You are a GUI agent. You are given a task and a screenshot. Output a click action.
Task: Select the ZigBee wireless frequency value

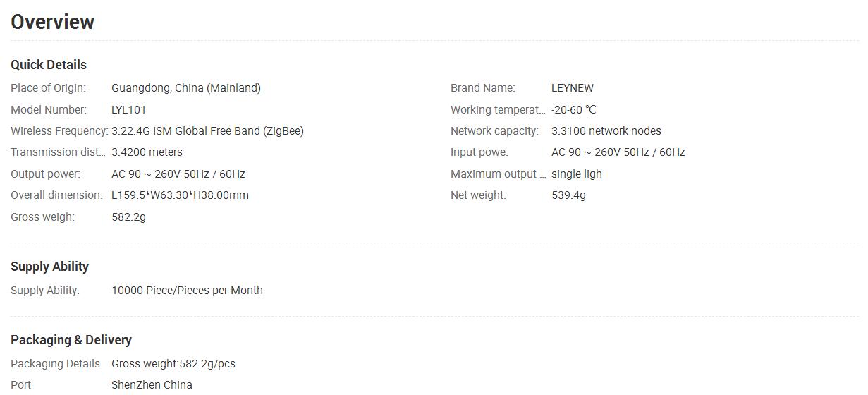tap(207, 131)
